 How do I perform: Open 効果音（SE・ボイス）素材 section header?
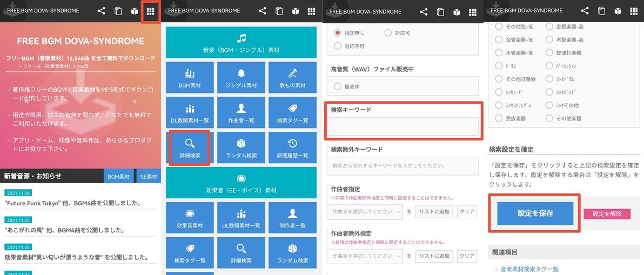coord(241,183)
